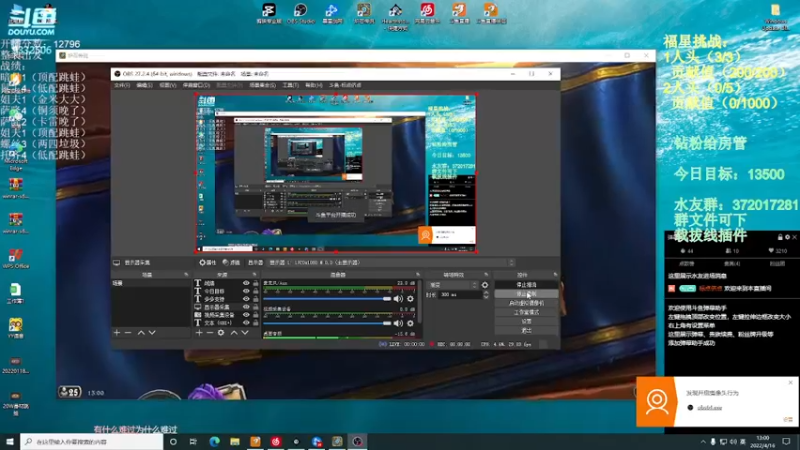Open Task View in the taskbar
The image size is (800, 450).
[193, 441]
